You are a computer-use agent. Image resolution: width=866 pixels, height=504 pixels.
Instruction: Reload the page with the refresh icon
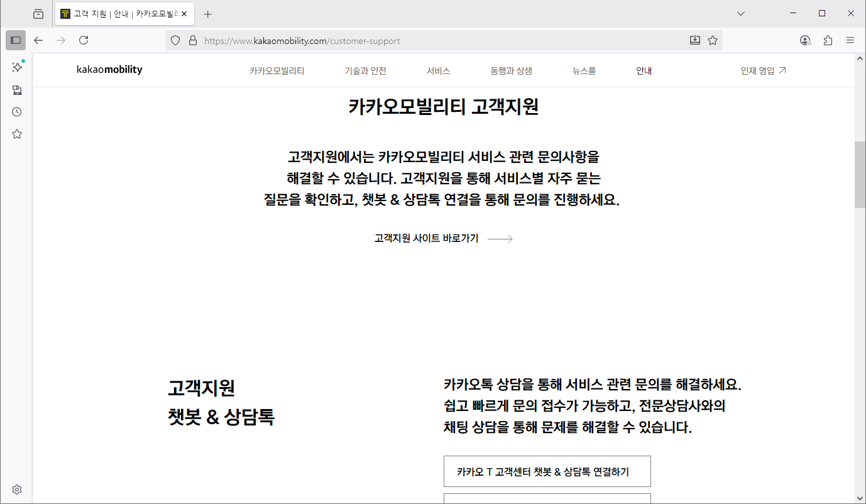pyautogui.click(x=84, y=40)
